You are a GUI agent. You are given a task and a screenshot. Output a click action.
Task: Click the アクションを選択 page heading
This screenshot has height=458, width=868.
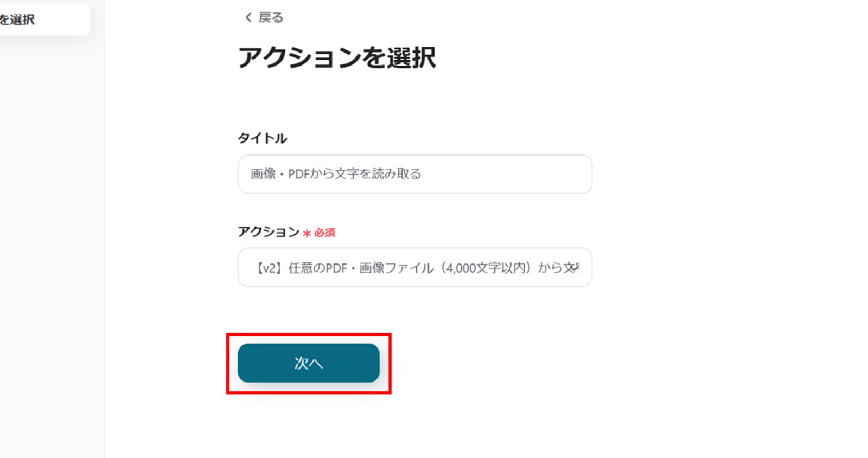336,57
